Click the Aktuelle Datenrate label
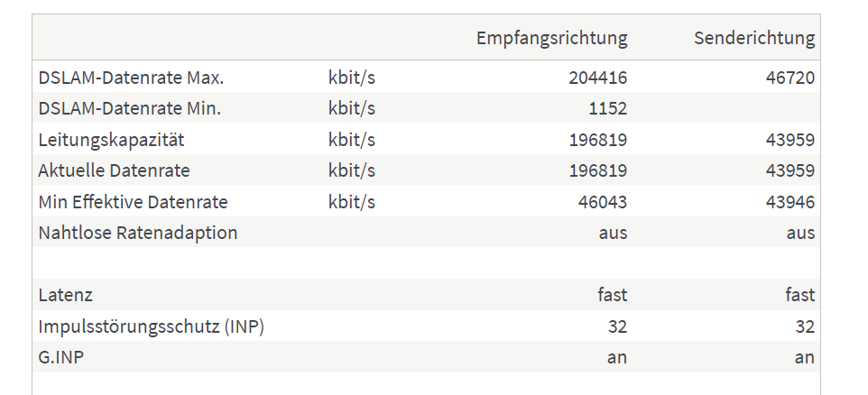 114,170
